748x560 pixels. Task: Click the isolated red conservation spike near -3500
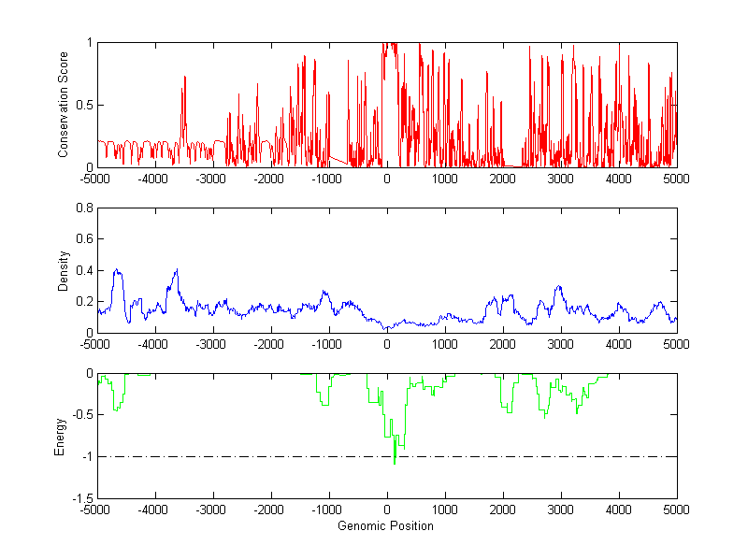pos(184,78)
